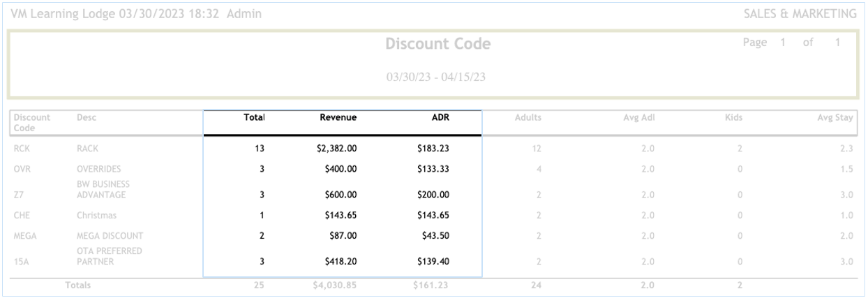Select the RCK discount code
The width and height of the screenshot is (868, 298).
pos(21,148)
